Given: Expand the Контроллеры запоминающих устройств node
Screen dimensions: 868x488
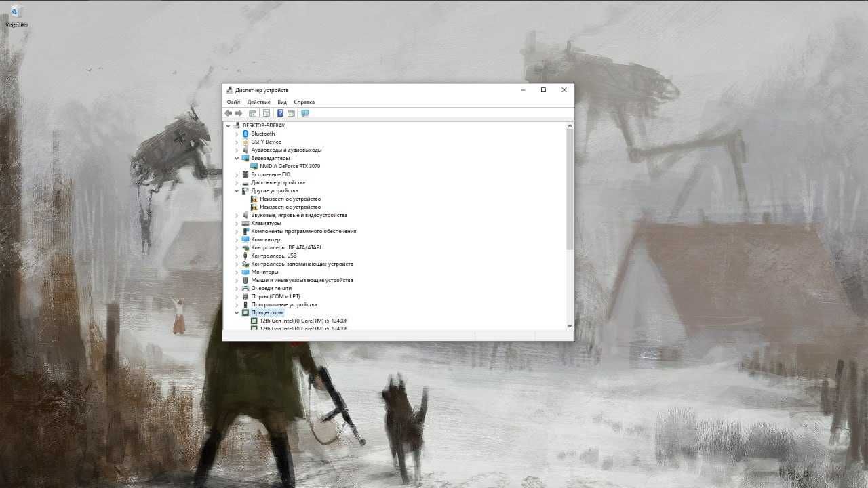Looking at the screenshot, I should [x=237, y=264].
